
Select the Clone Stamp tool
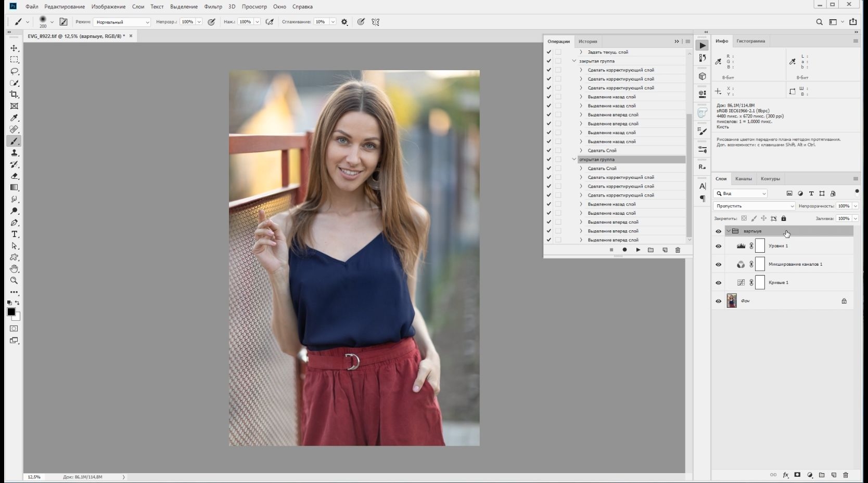[14, 153]
